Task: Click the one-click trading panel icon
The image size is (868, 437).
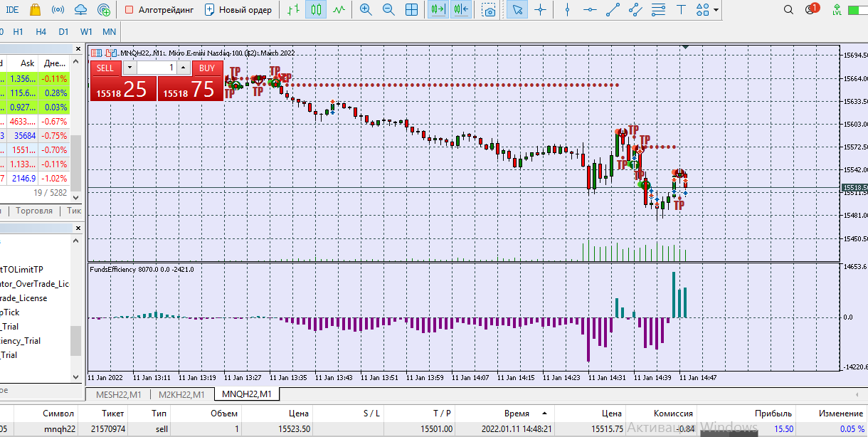Action: [x=97, y=53]
